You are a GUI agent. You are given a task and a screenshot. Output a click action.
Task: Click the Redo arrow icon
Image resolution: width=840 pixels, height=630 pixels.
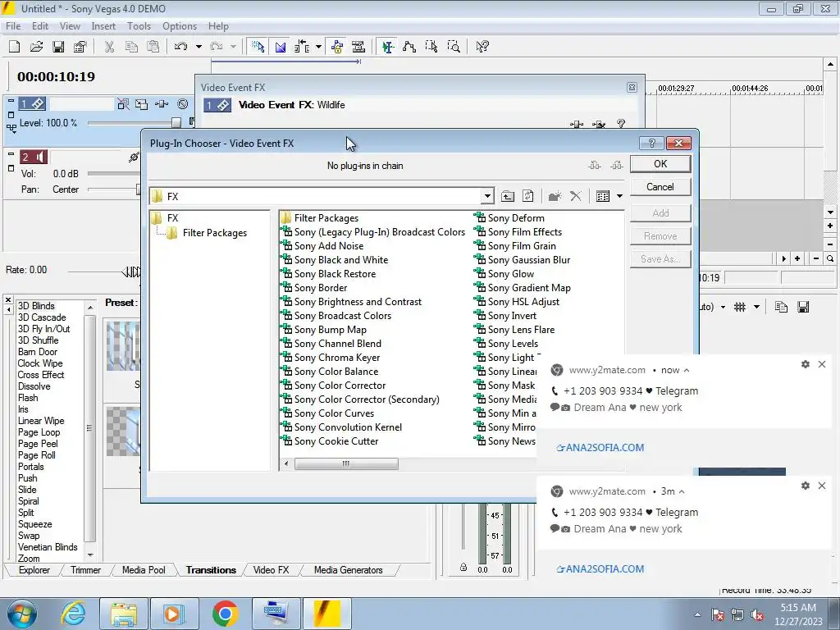[216, 47]
